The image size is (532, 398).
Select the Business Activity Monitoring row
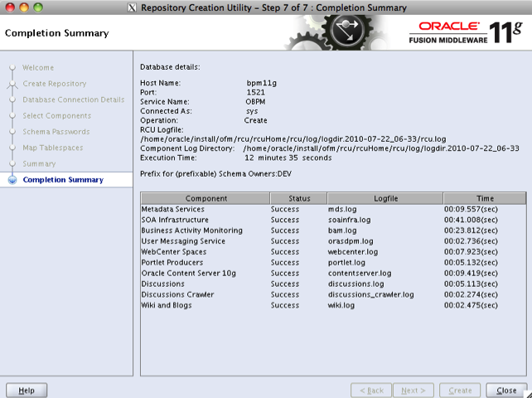click(205, 231)
